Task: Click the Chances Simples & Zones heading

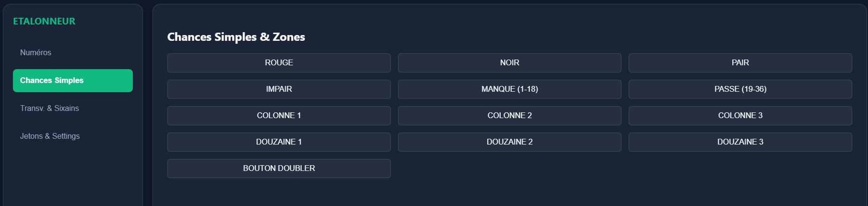Action: coord(236,37)
